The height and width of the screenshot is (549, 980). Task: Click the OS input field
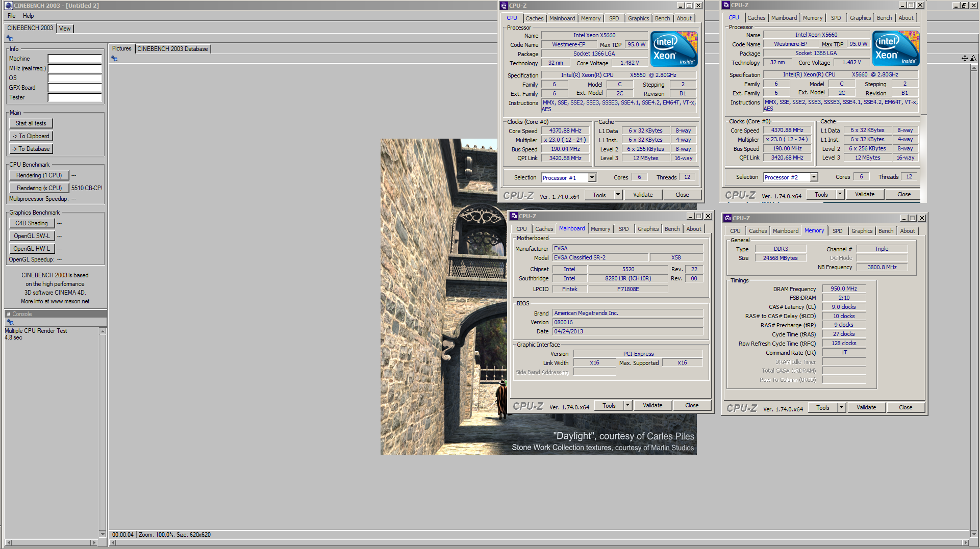74,78
